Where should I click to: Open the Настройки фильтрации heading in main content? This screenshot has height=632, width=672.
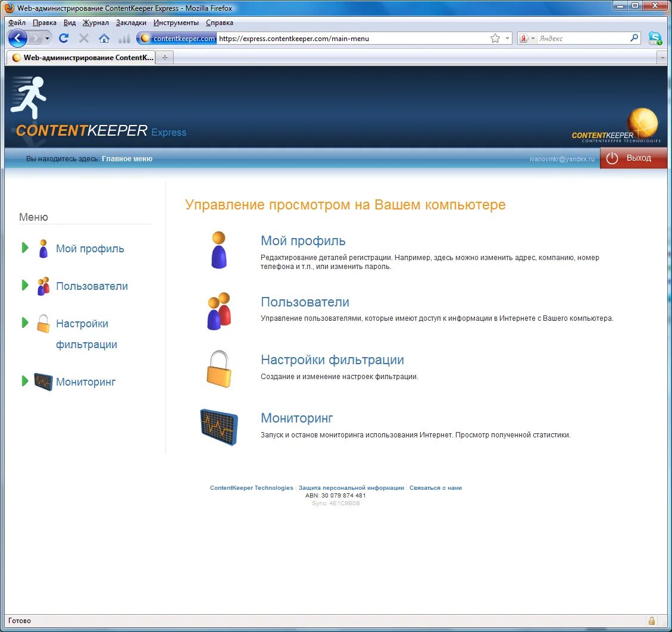[332, 360]
